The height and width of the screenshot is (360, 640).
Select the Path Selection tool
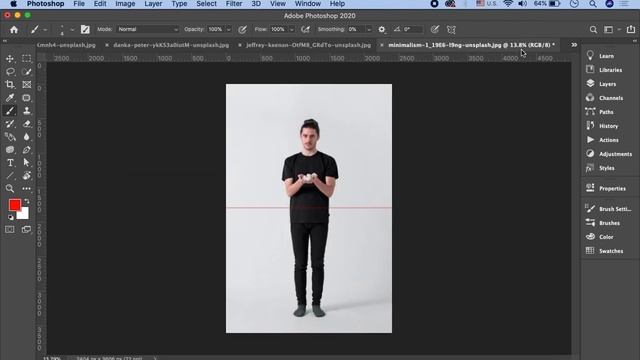point(27,163)
